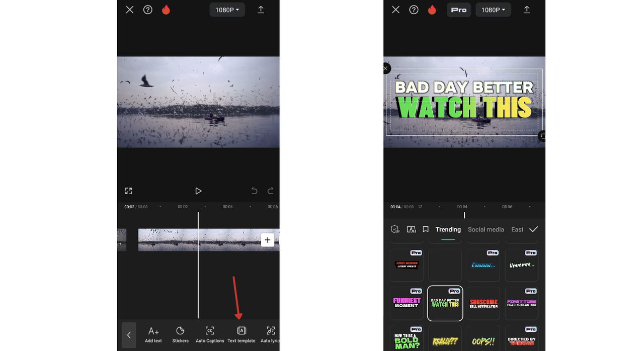The height and width of the screenshot is (351, 644).
Task: Toggle fullscreen preview in the left screen
Action: pyautogui.click(x=128, y=191)
